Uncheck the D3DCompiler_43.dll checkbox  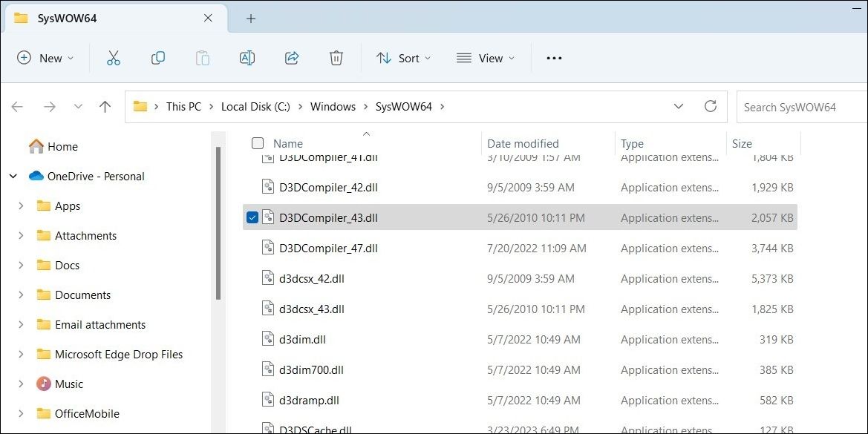tap(252, 217)
